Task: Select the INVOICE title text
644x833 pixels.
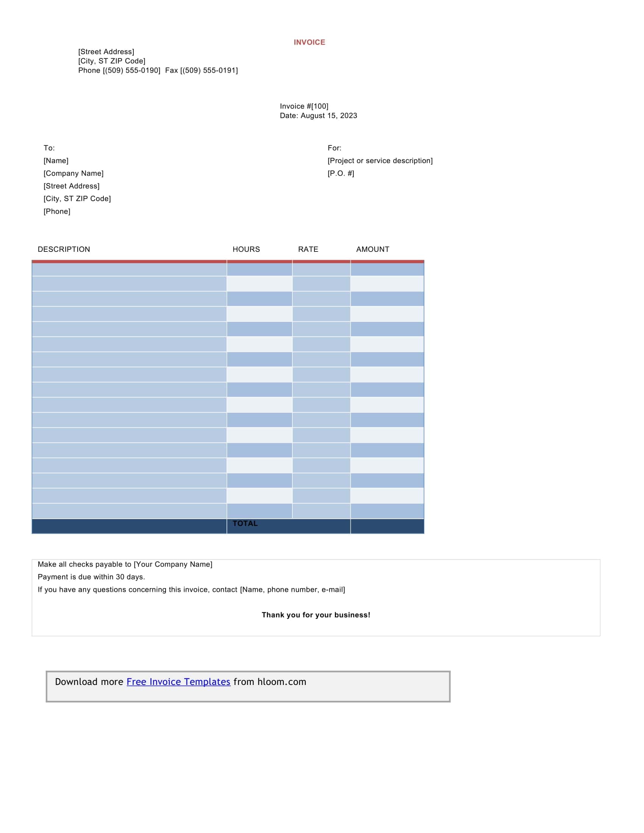Action: click(309, 42)
